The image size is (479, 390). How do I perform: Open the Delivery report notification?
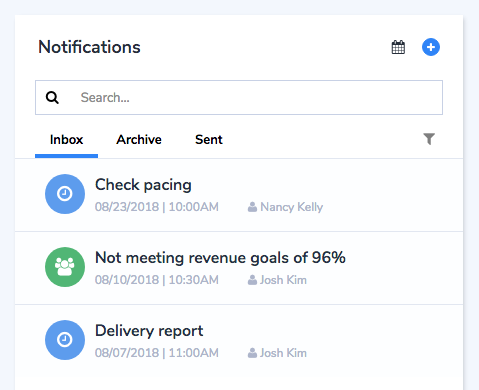[x=239, y=341]
